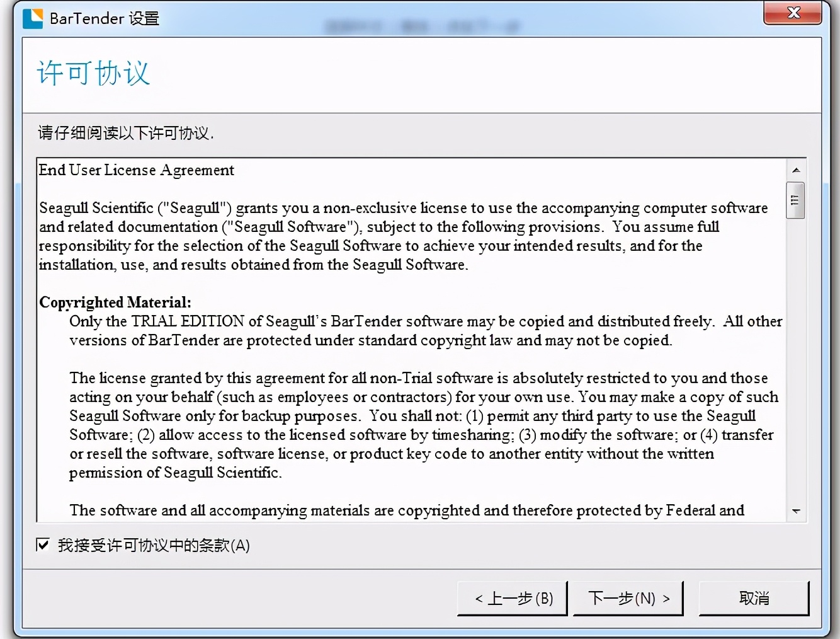Click the line 'permission of Seagull Scientific.'
The height and width of the screenshot is (639, 840).
[176, 473]
